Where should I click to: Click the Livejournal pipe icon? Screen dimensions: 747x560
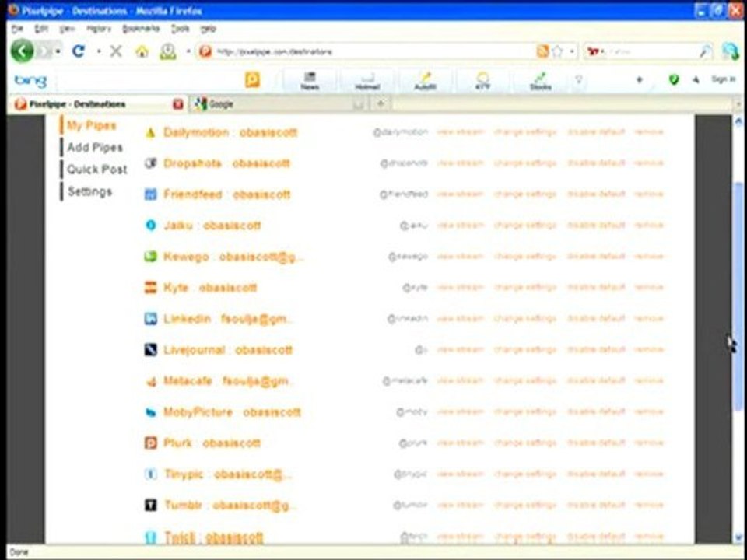(150, 350)
